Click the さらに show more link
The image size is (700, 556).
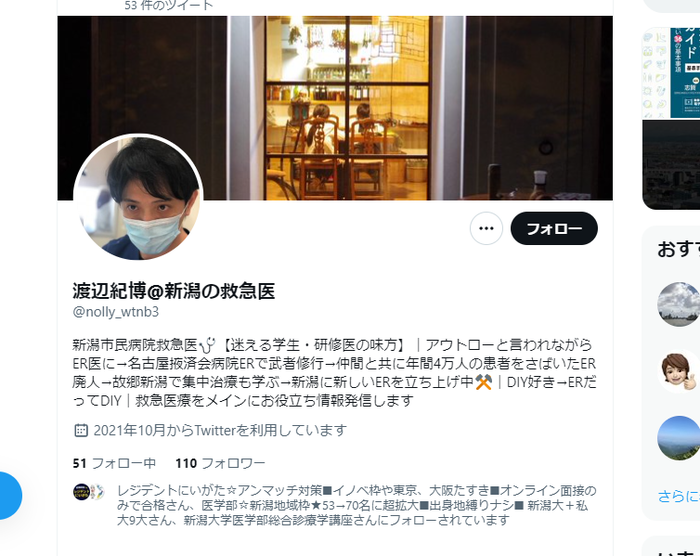pyautogui.click(x=679, y=496)
